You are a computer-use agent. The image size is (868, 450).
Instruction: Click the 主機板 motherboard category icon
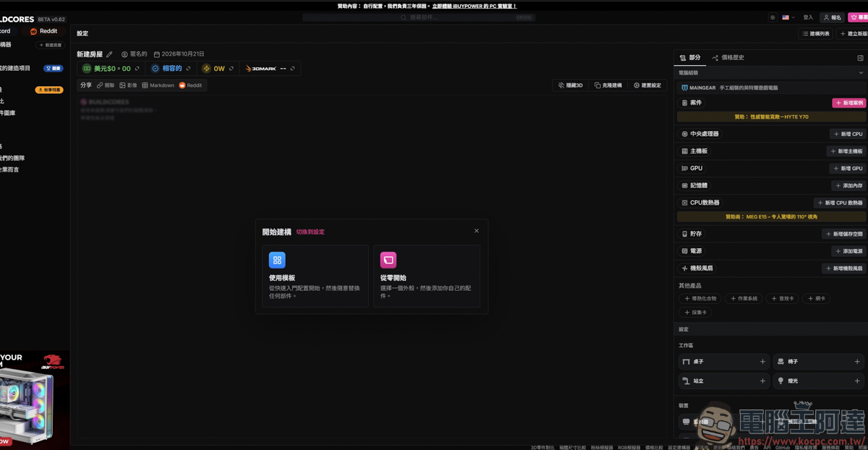684,151
